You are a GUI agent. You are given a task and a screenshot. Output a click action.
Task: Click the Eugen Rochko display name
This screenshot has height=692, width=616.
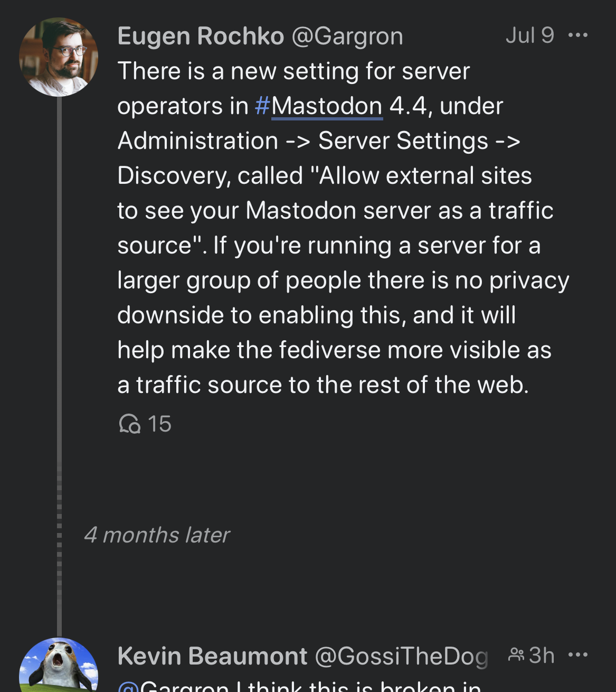[x=201, y=36]
